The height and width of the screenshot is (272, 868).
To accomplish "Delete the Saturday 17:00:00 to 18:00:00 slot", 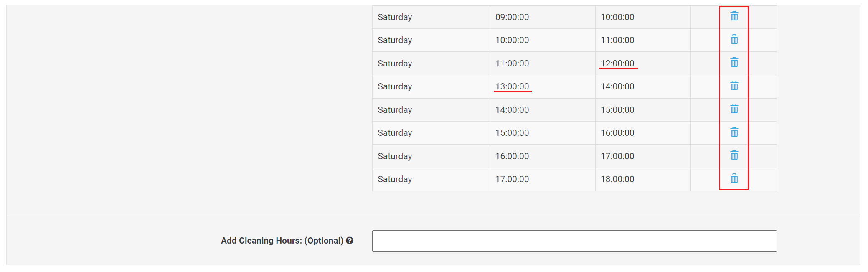I will tap(734, 179).
